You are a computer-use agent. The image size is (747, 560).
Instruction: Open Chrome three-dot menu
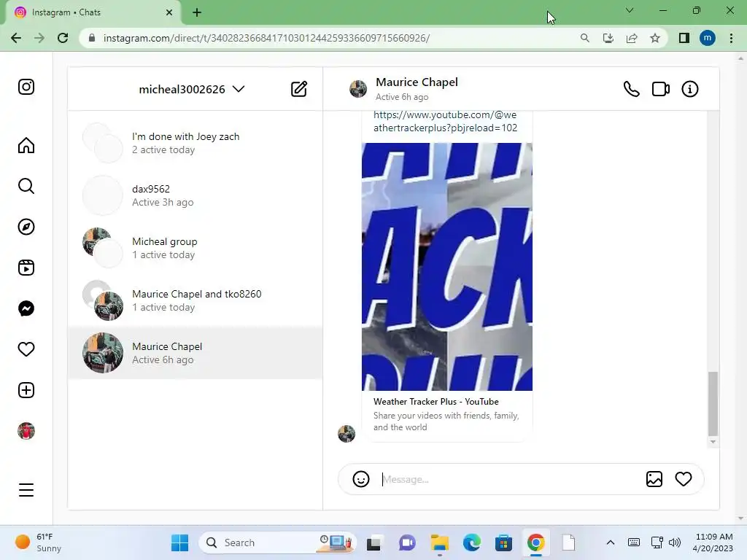click(731, 38)
